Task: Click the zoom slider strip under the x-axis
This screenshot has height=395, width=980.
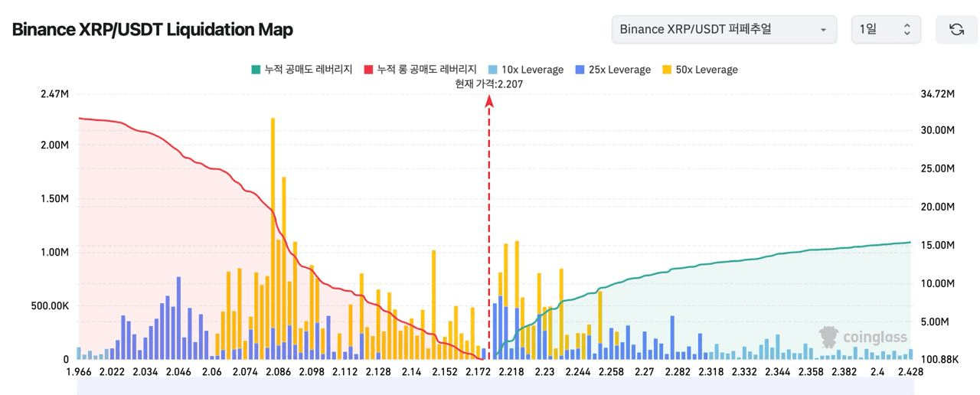Action: pyautogui.click(x=494, y=386)
